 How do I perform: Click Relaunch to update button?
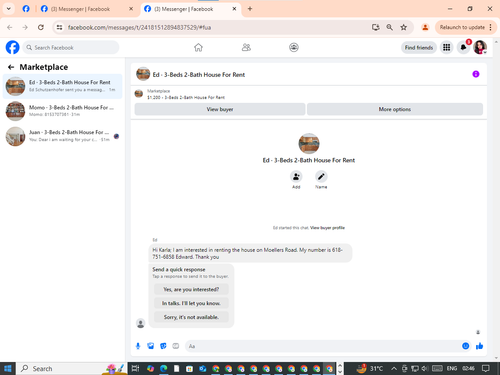[462, 27]
